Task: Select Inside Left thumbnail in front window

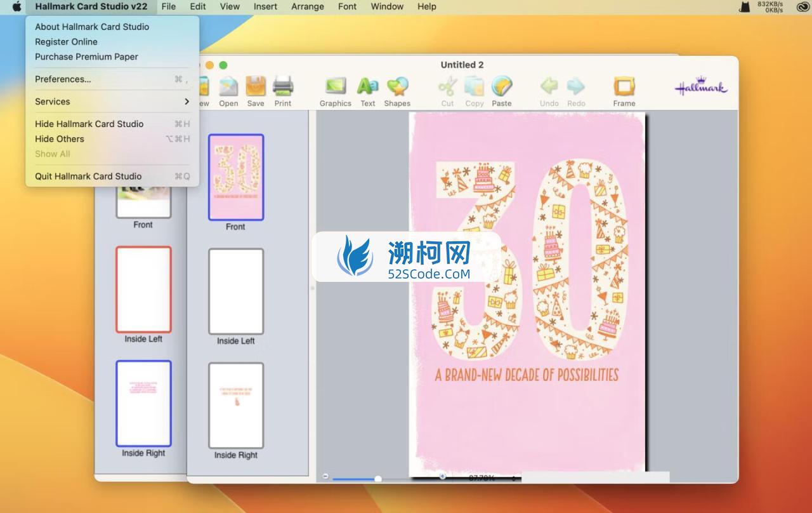Action: 236,291
